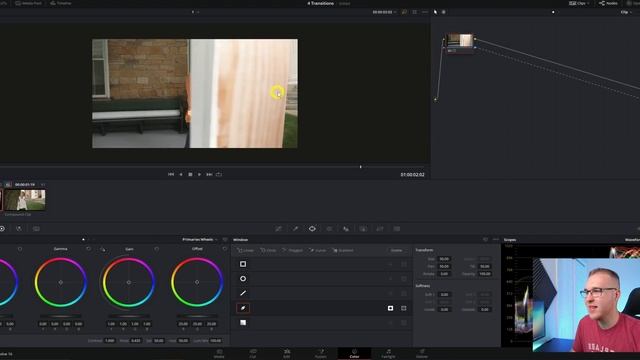Open the viewer timecode dropdown
Screen dimensions: 640x360
(384, 12)
